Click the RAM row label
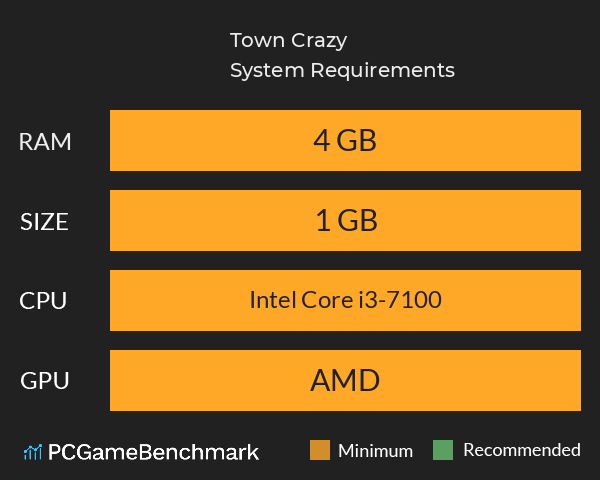The image size is (600, 480). (45, 141)
